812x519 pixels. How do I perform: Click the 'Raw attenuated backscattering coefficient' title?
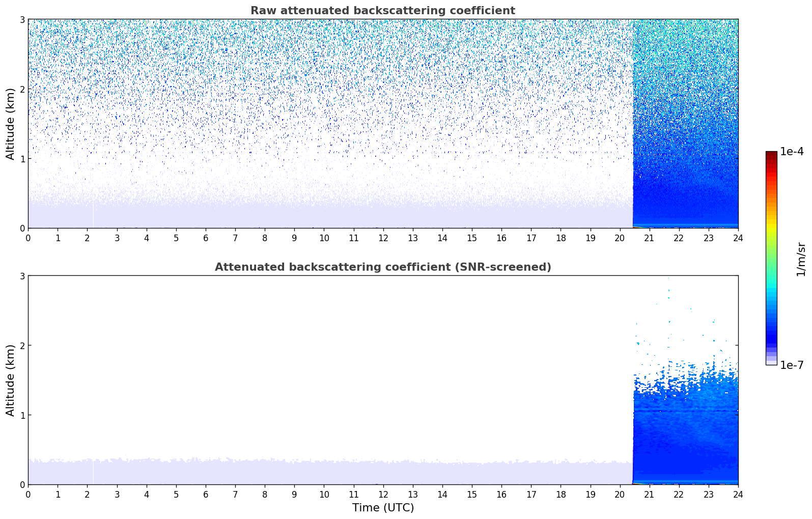[x=383, y=11]
